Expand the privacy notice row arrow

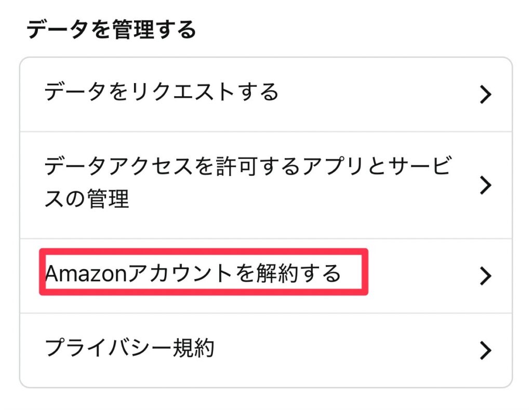click(x=485, y=350)
